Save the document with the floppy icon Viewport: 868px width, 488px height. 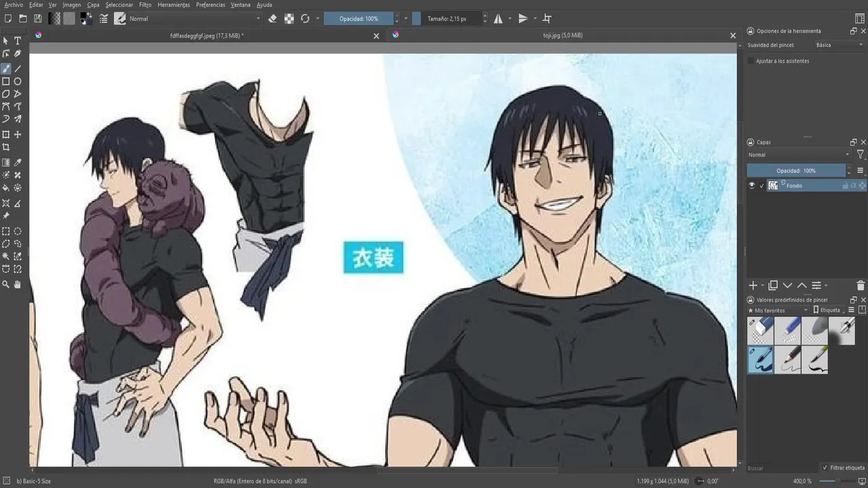coord(37,18)
